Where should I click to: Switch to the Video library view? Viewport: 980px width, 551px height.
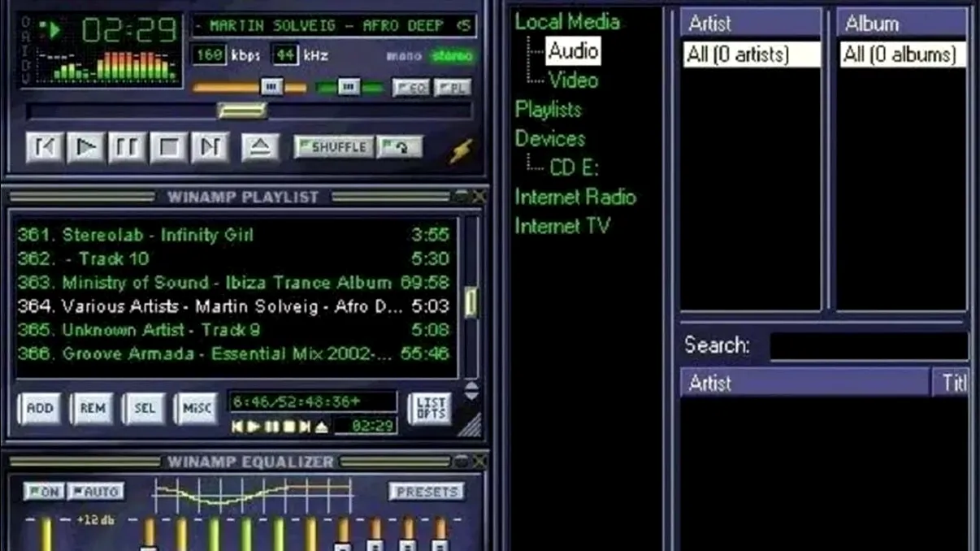click(573, 80)
